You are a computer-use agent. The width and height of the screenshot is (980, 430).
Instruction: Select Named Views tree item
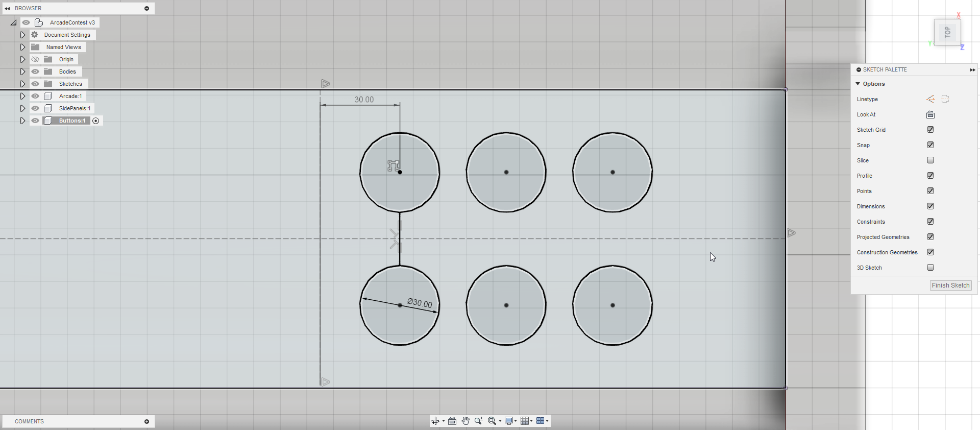pos(64,47)
